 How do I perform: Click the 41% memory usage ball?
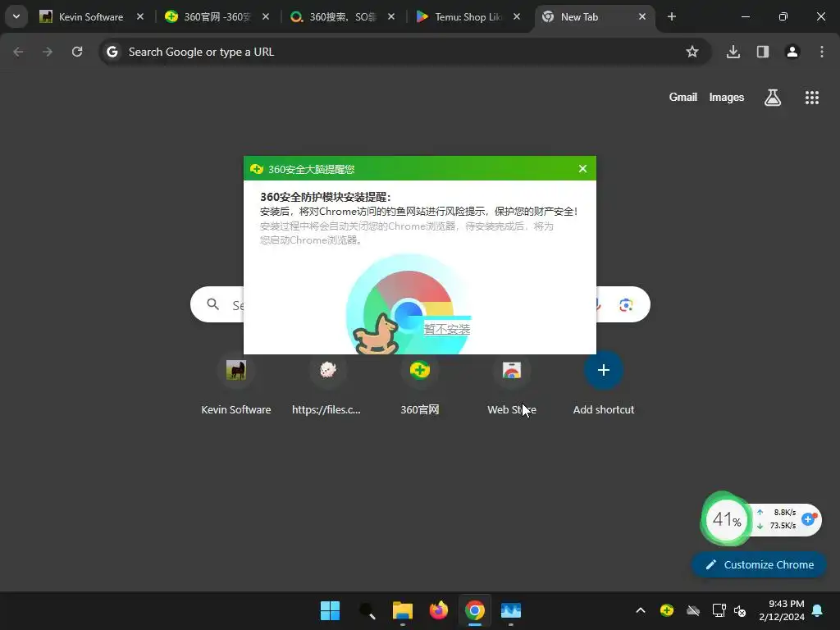coord(726,519)
